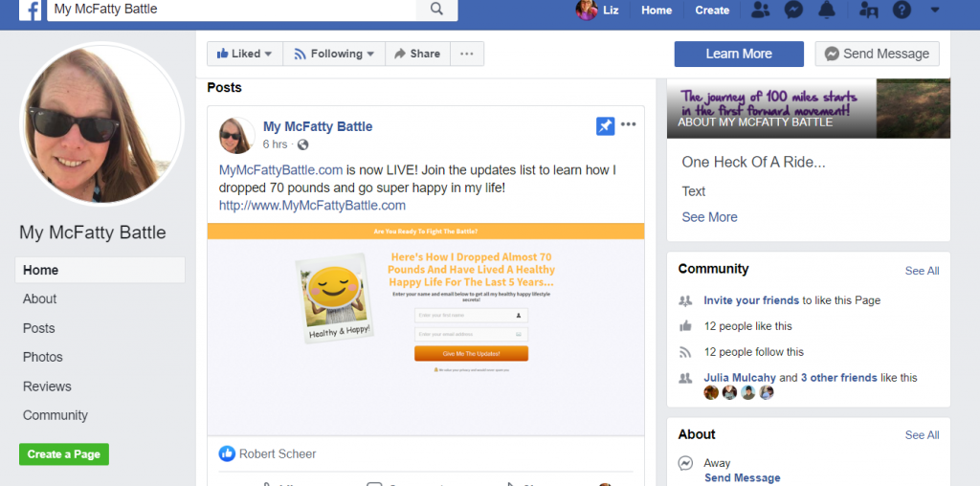
Task: Click the 6 hrs post timestamp
Action: [275, 144]
